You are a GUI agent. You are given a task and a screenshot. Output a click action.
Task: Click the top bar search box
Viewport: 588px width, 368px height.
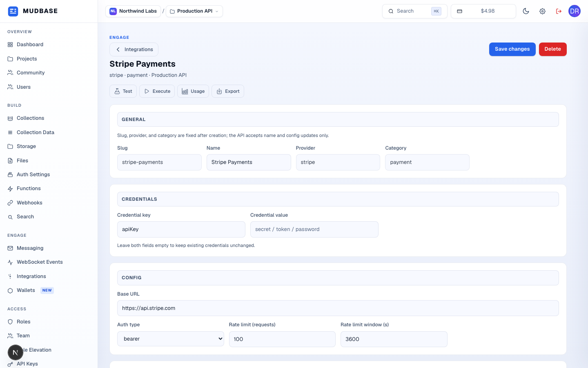point(415,11)
